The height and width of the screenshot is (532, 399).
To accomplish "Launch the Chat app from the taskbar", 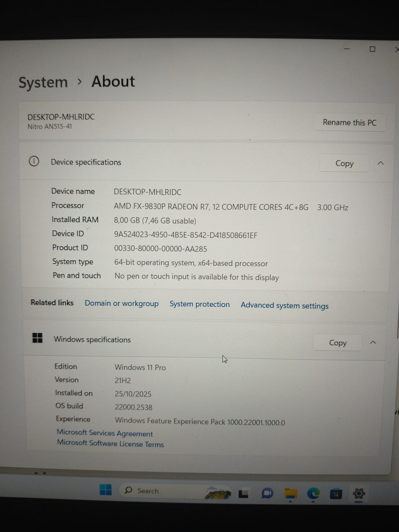I will point(267,493).
